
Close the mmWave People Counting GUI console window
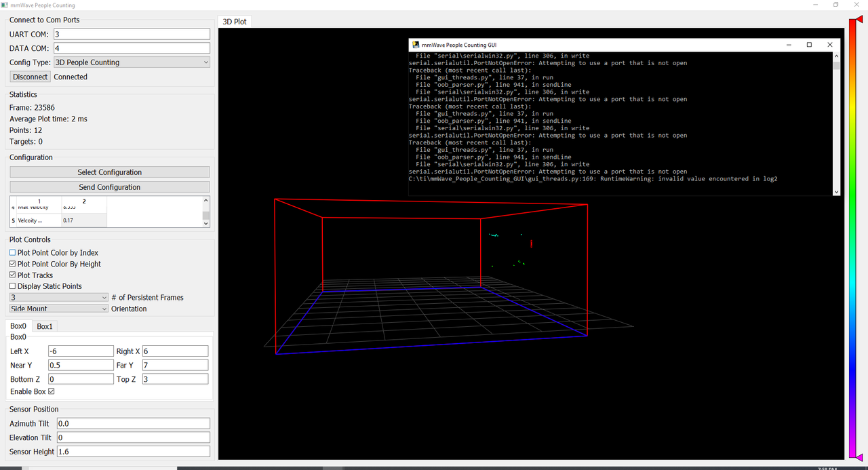(830, 45)
